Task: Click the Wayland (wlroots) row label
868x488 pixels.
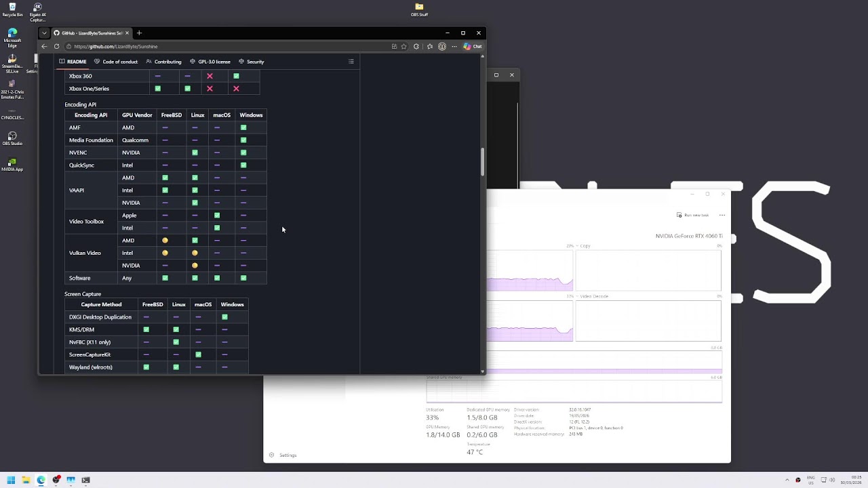Action: pyautogui.click(x=91, y=367)
